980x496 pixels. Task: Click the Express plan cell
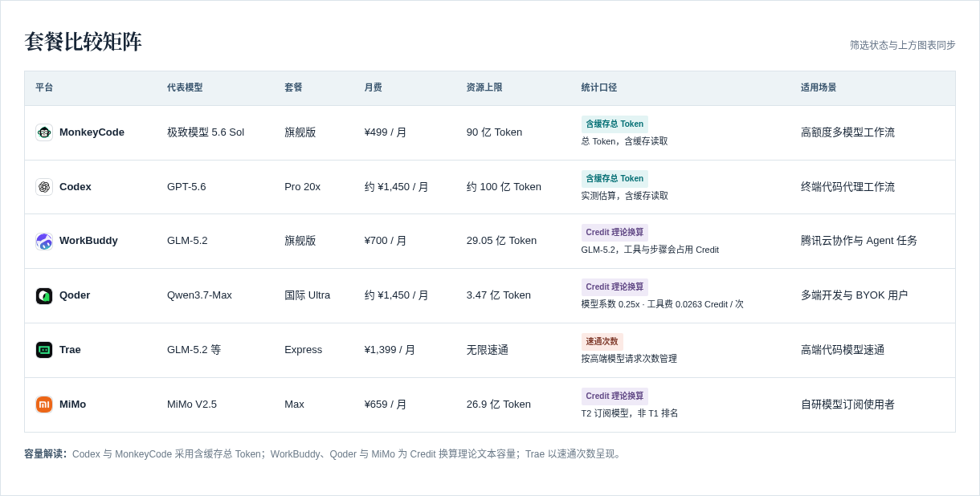coord(303,350)
